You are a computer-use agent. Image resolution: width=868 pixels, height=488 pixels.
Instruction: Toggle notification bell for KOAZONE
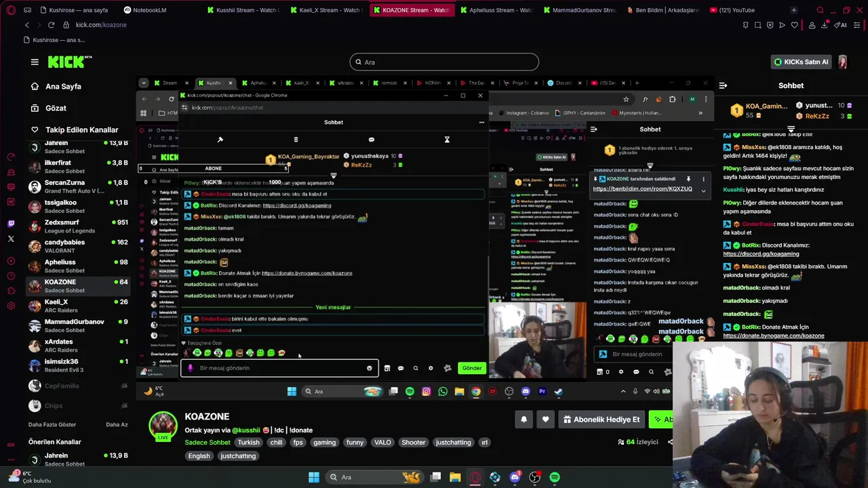[524, 420]
